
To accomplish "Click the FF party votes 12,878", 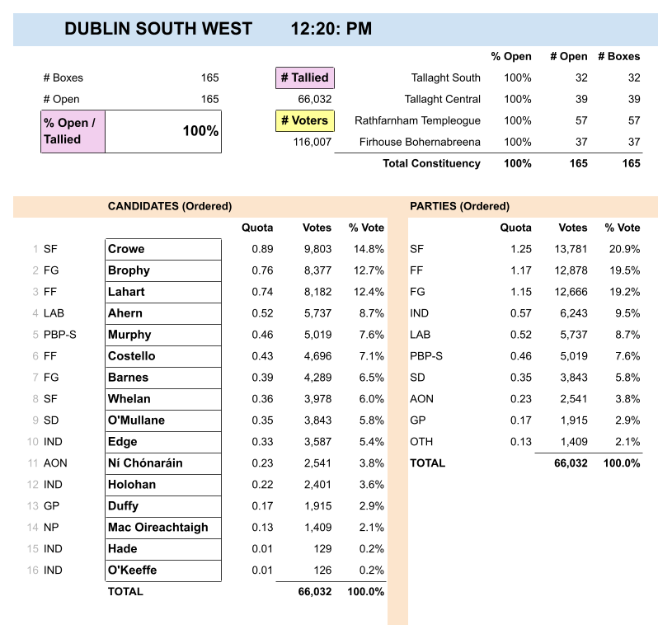I will pos(571,270).
